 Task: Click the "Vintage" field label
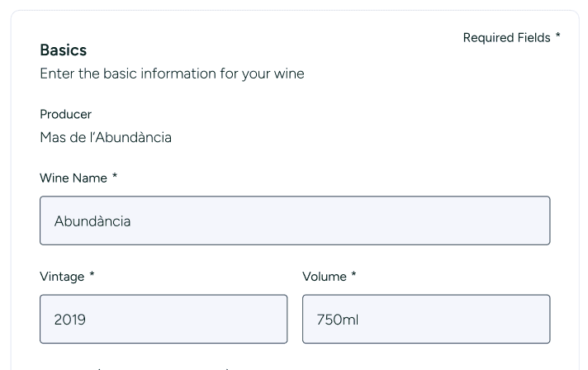click(62, 277)
